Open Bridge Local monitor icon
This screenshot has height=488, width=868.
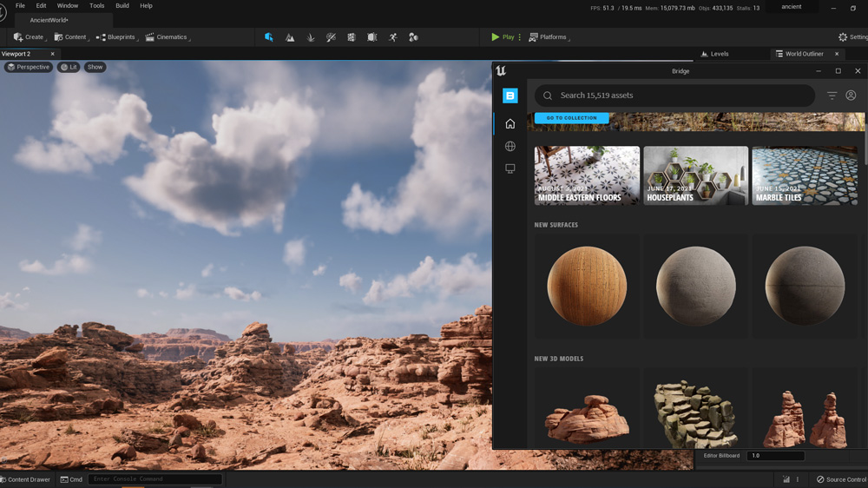(x=510, y=168)
